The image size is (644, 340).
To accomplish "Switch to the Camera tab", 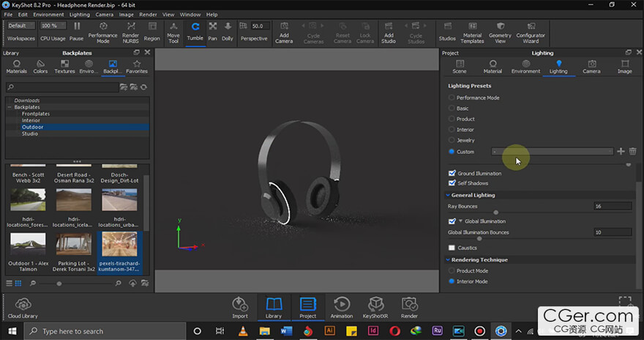I will (591, 67).
